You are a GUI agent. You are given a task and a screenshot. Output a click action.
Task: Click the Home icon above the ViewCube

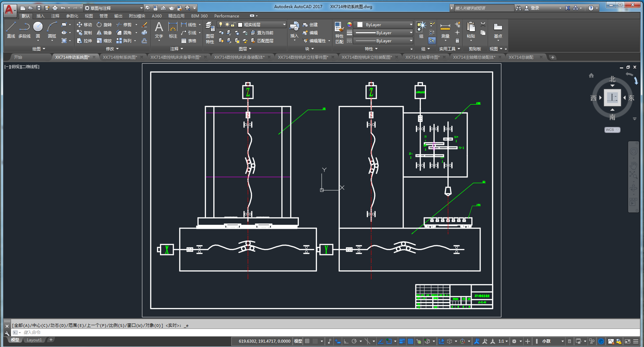591,76
